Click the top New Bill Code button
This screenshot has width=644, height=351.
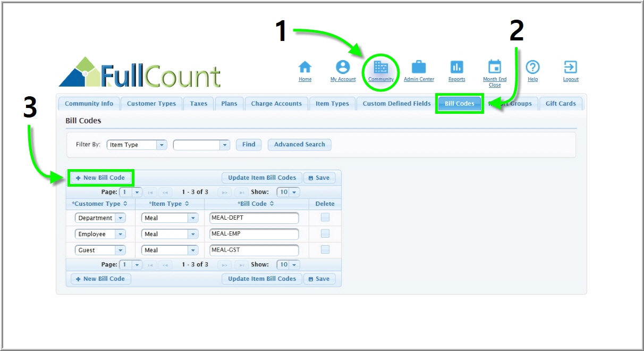[x=100, y=178]
